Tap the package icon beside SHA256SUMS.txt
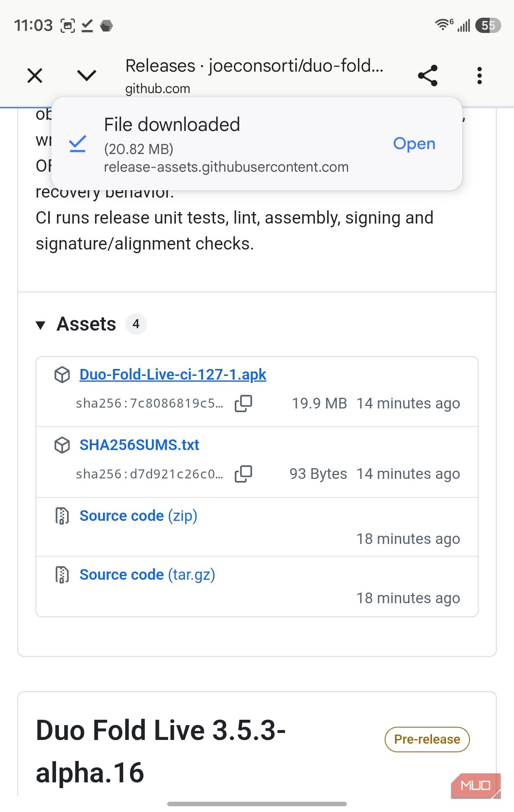514x812 pixels. [x=62, y=446]
